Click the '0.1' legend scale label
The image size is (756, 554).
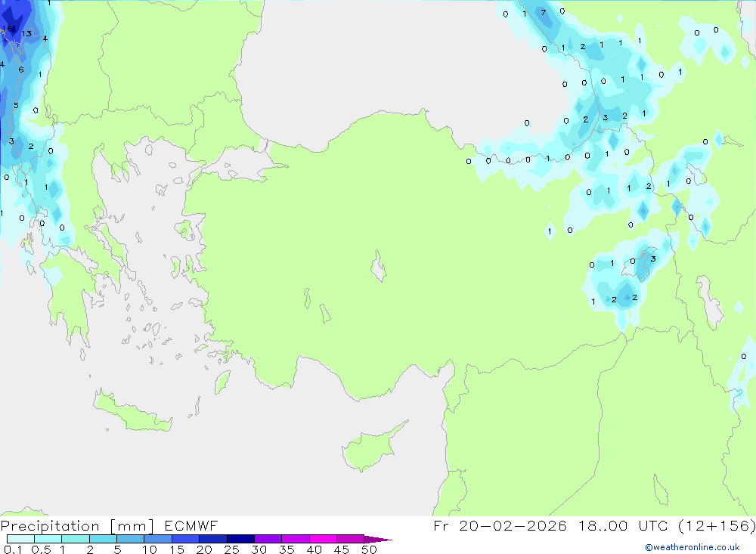click(x=13, y=549)
